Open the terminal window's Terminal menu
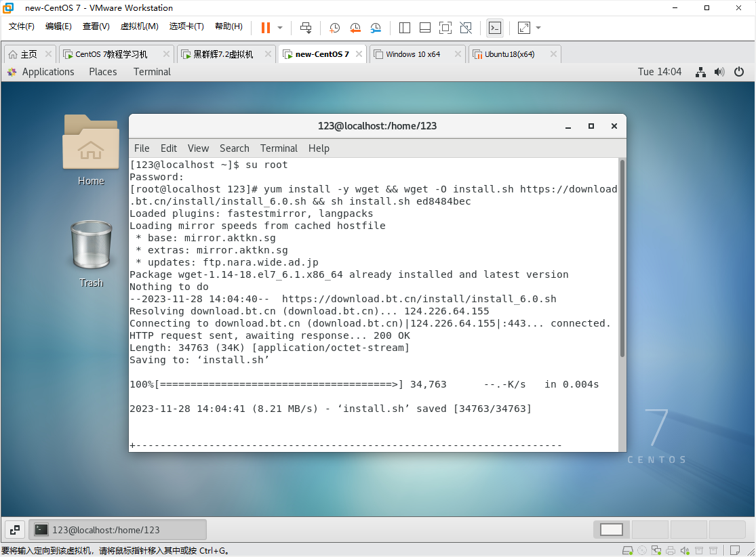Viewport: 756px width, 557px height. click(x=279, y=148)
